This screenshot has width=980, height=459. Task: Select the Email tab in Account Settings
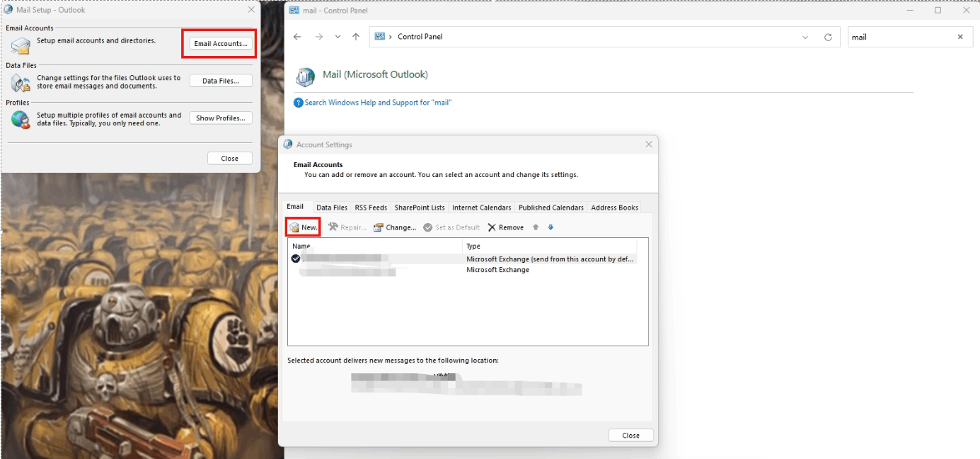[295, 207]
